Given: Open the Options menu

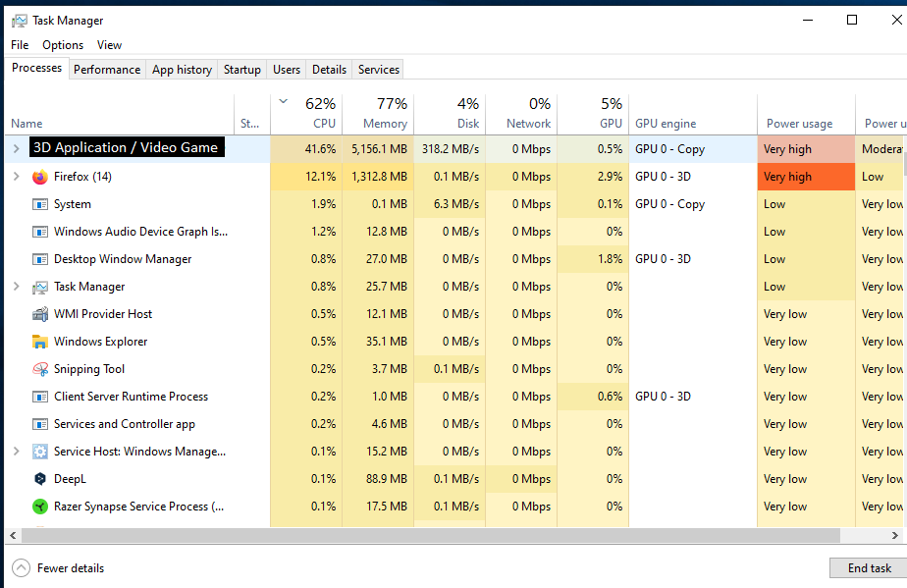Looking at the screenshot, I should (x=62, y=44).
